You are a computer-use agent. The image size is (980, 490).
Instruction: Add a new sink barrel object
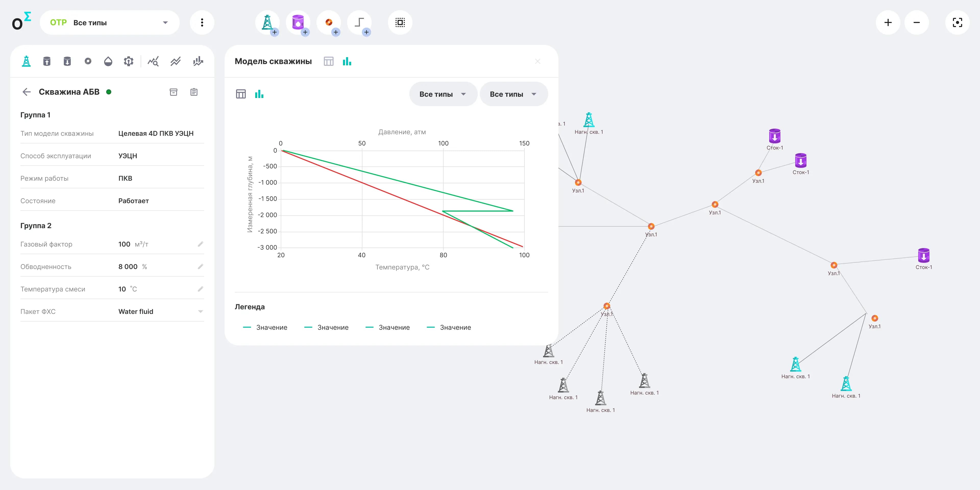(298, 23)
